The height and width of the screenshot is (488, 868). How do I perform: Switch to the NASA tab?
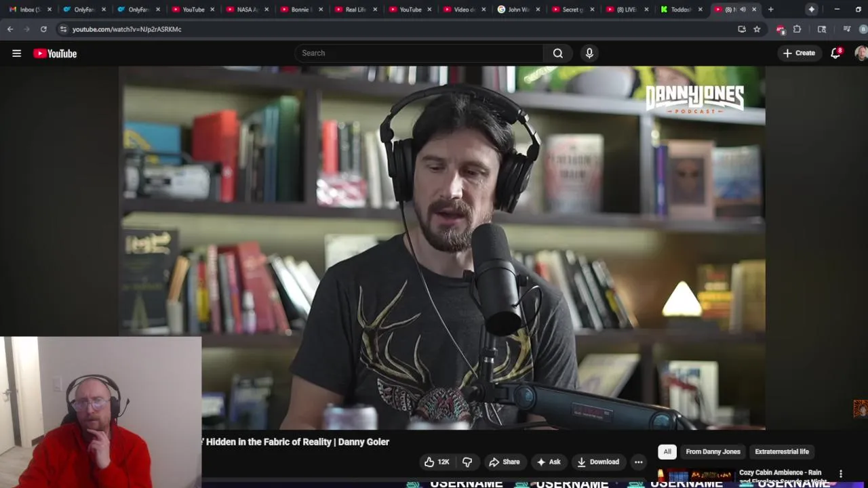tap(248, 9)
